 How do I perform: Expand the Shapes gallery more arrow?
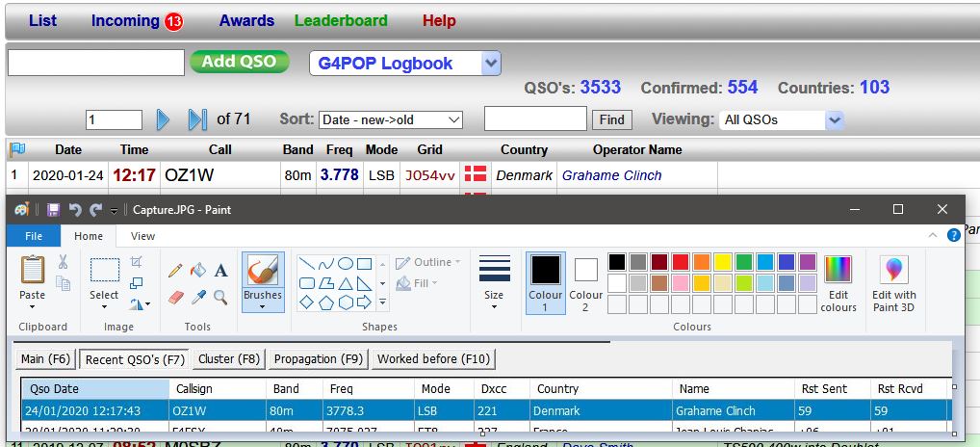(x=382, y=302)
